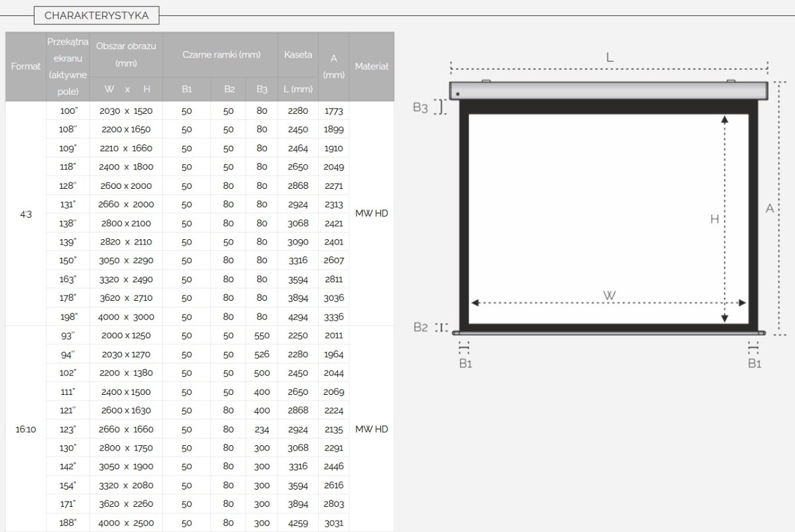Select the Obszar obrazu (mm) header
The image size is (795, 532).
coord(126,54)
